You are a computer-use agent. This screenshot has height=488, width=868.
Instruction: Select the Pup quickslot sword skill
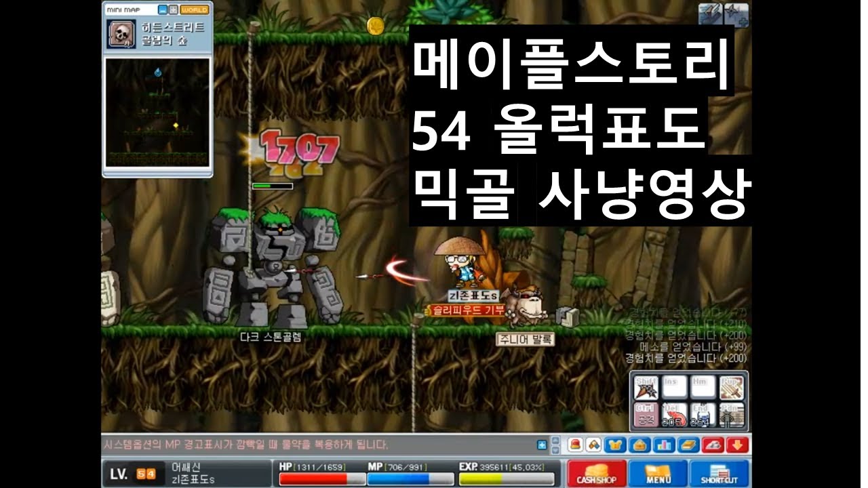point(731,388)
